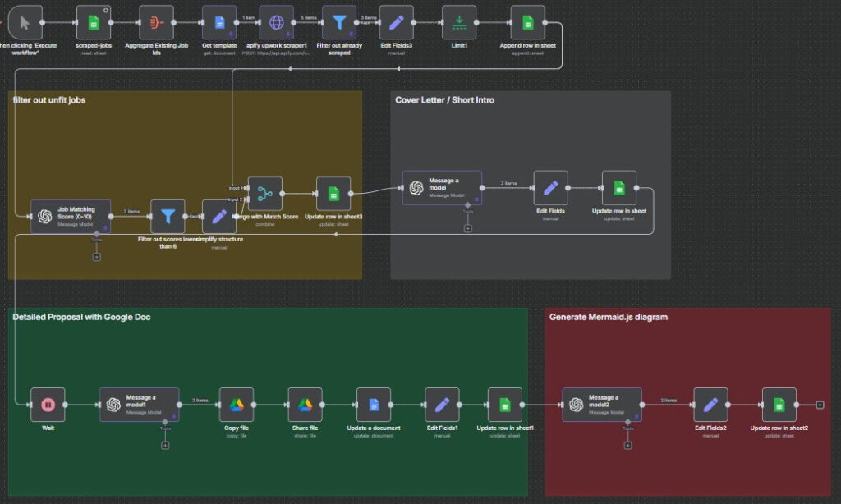Click the Merge with Match Score node

(264, 194)
